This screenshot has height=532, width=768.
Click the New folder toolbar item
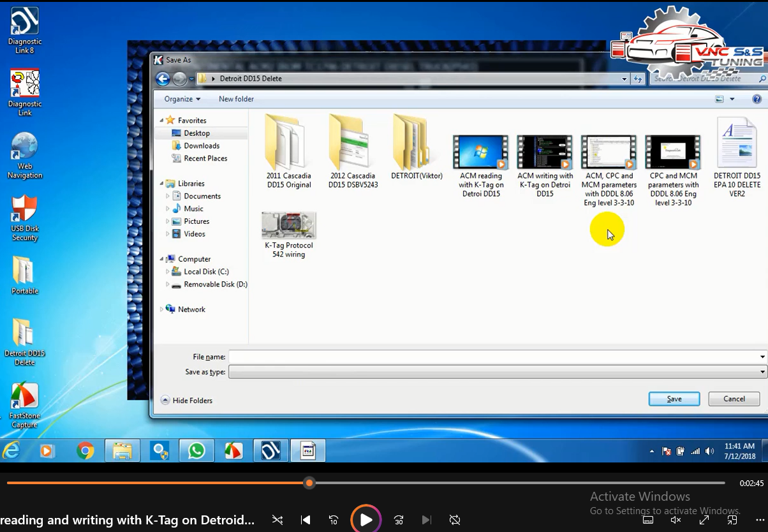coord(236,99)
